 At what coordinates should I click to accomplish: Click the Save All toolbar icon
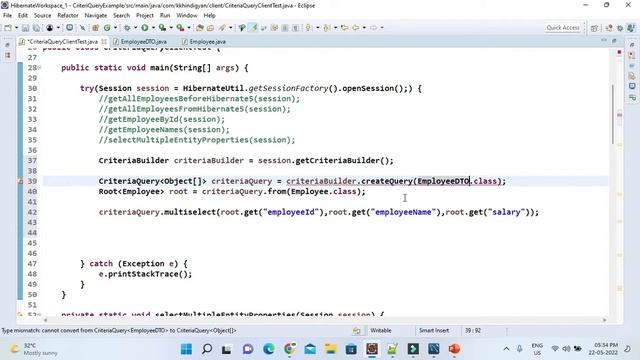(x=36, y=28)
